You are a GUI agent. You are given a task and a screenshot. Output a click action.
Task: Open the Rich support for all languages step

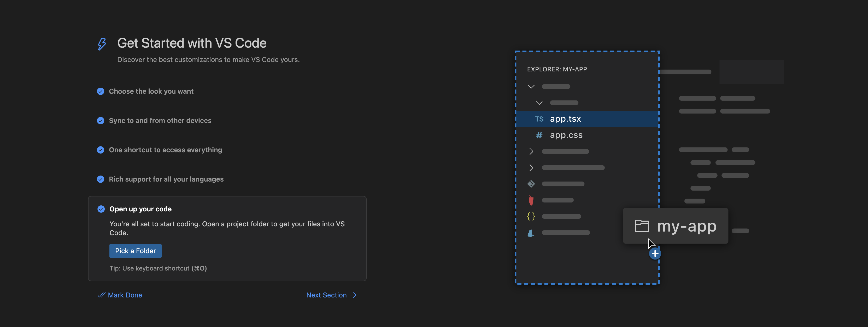[x=166, y=179]
